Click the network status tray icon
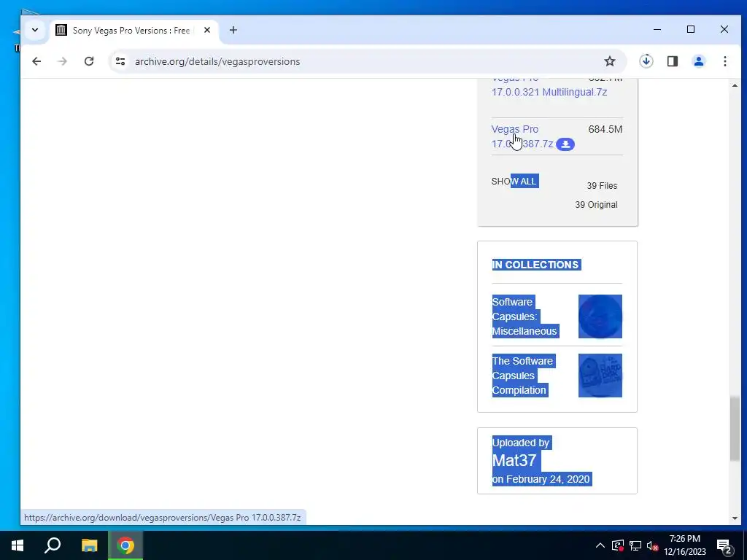This screenshot has height=560, width=747. point(635,545)
